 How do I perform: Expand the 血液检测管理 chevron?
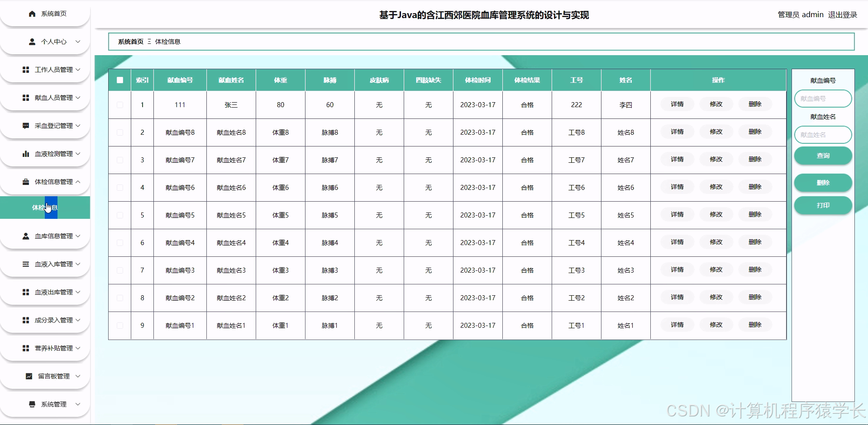(78, 154)
